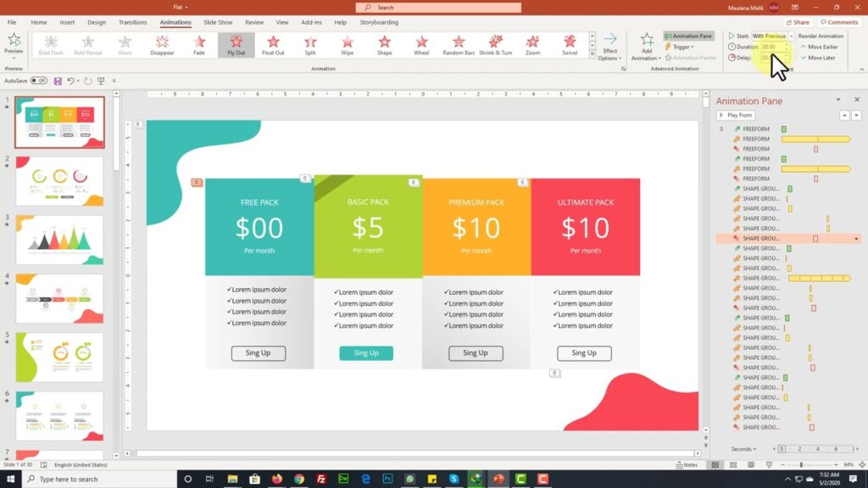Open the File menu
Viewport: 868px width, 488px height.
12,22
